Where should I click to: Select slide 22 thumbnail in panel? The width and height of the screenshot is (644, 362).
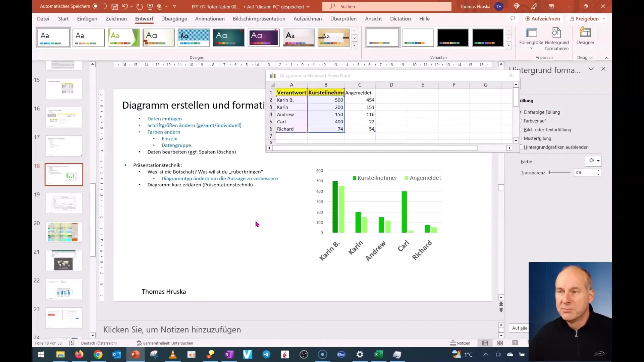(x=64, y=290)
